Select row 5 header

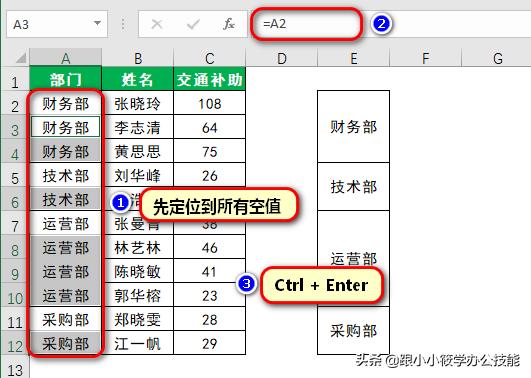(15, 175)
